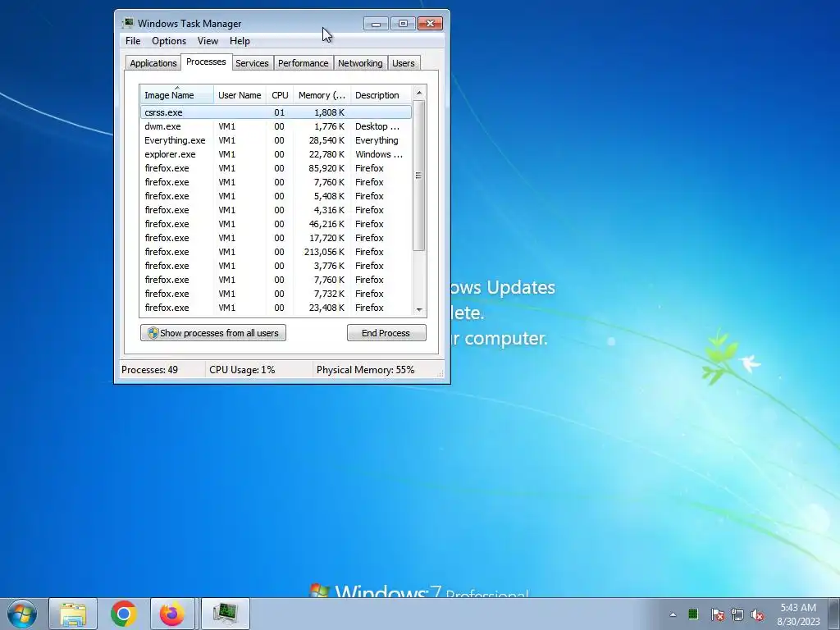Screen dimensions: 840x630
Task: Sort by the CPU column
Action: [x=280, y=95]
